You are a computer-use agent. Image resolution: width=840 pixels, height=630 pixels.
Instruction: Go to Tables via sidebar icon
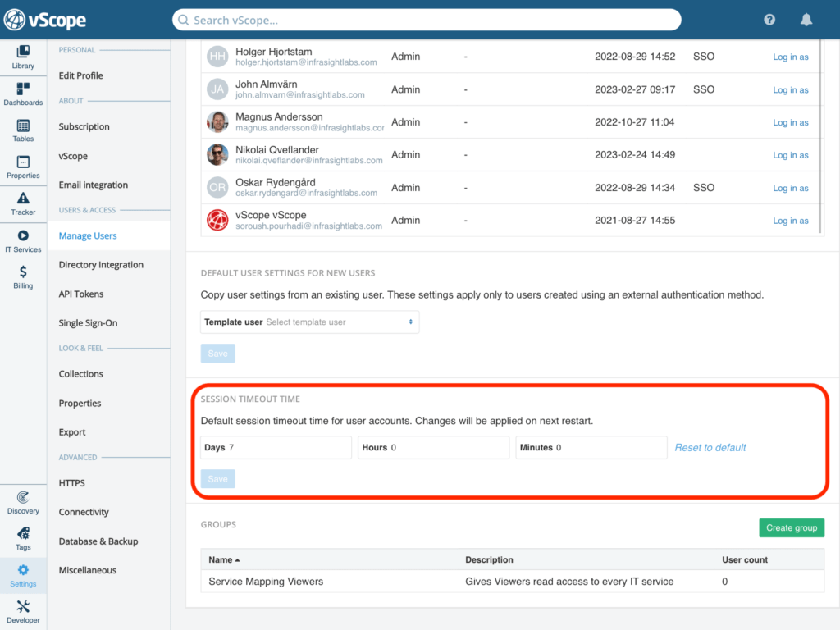pos(23,126)
